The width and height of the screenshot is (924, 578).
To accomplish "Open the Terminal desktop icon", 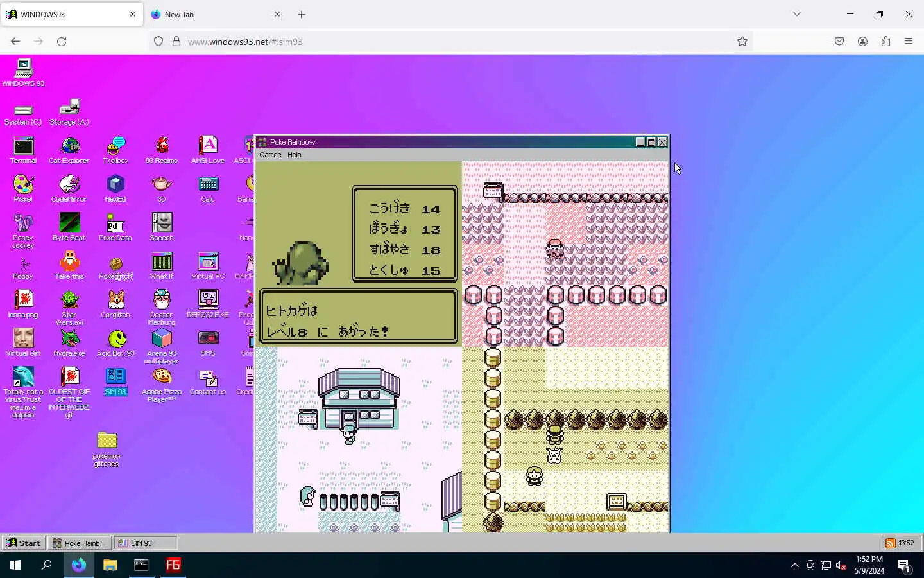I will pyautogui.click(x=23, y=151).
